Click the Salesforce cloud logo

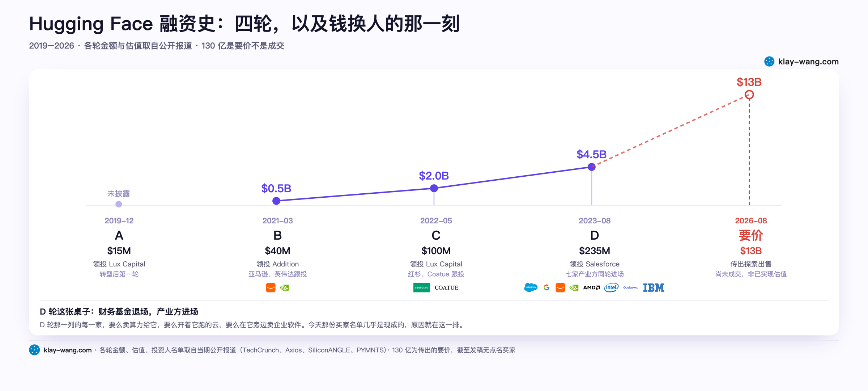(531, 287)
